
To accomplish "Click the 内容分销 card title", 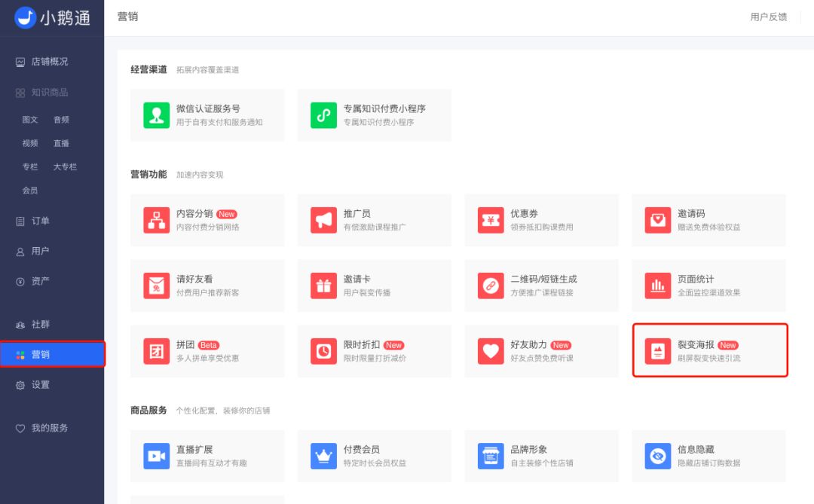I will tap(194, 213).
